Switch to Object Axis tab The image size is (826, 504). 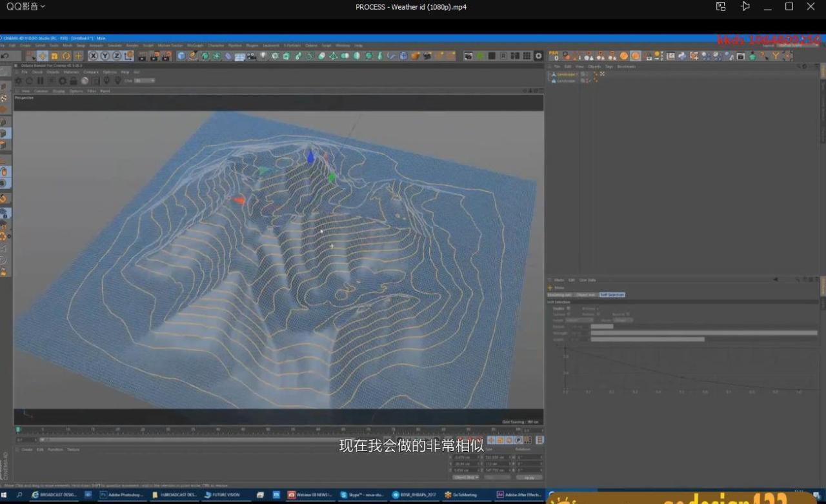tap(586, 294)
